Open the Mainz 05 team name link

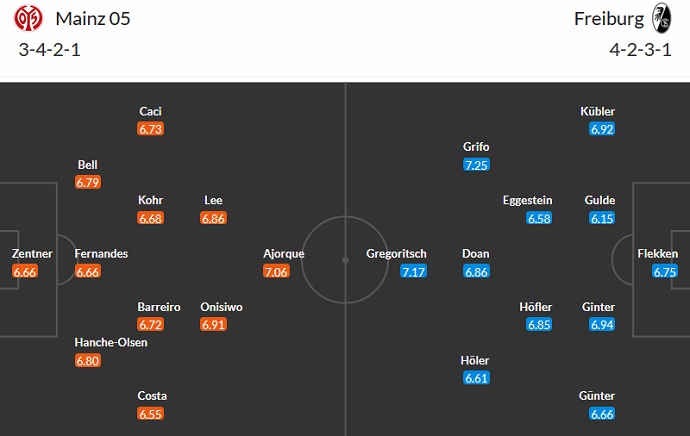point(93,19)
